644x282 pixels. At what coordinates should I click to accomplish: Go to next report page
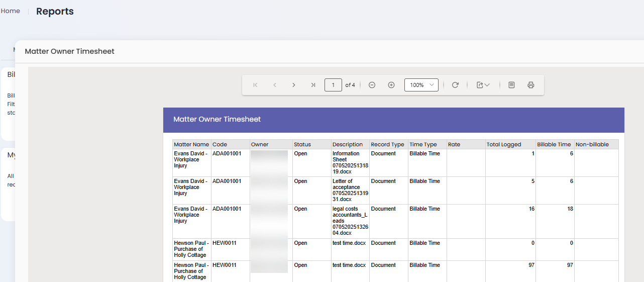(294, 85)
